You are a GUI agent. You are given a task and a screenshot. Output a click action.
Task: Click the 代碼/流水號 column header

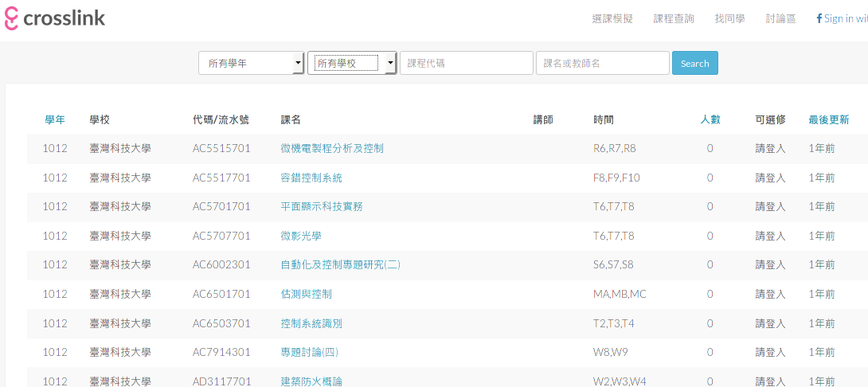coord(221,119)
